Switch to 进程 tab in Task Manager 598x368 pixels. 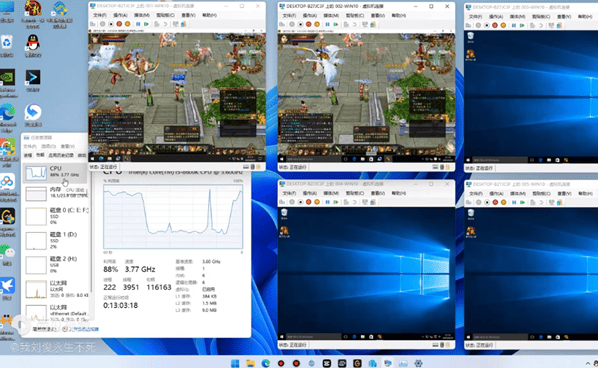pyautogui.click(x=28, y=155)
